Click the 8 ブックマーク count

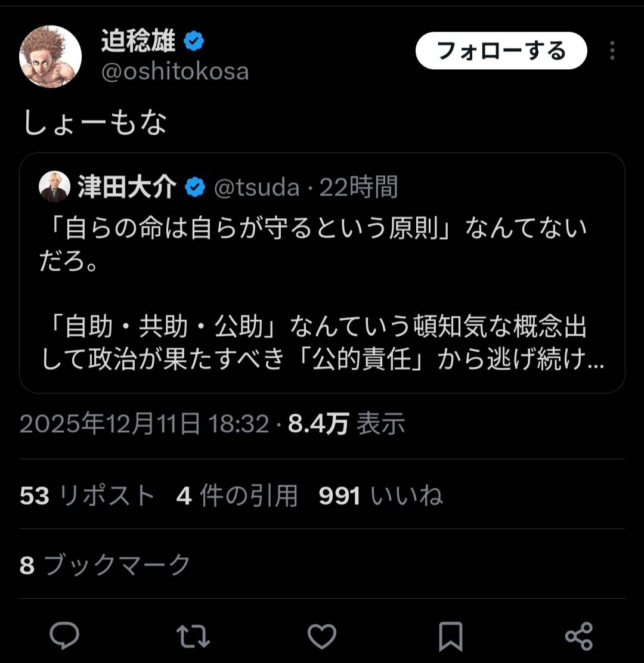tap(105, 565)
